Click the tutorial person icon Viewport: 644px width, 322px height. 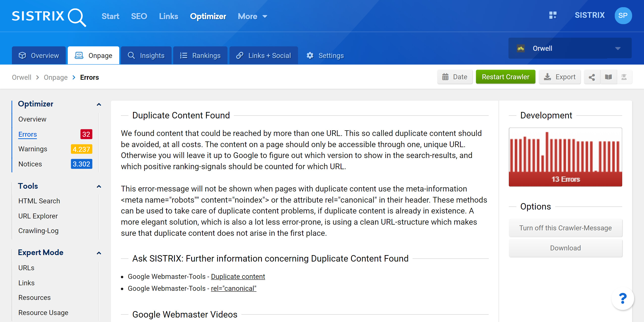[x=624, y=77]
